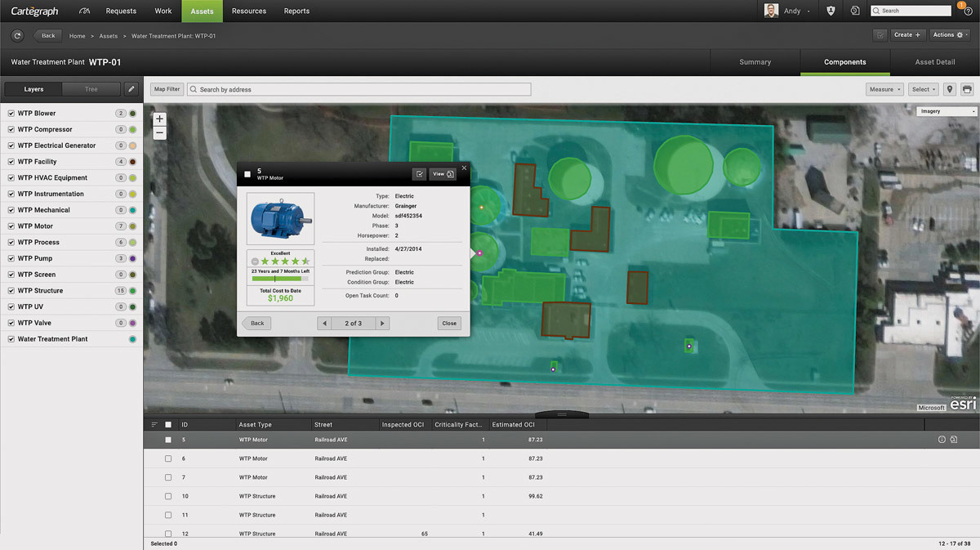This screenshot has width=980, height=550.
Task: Open the help question mark icon
Action: click(x=968, y=11)
